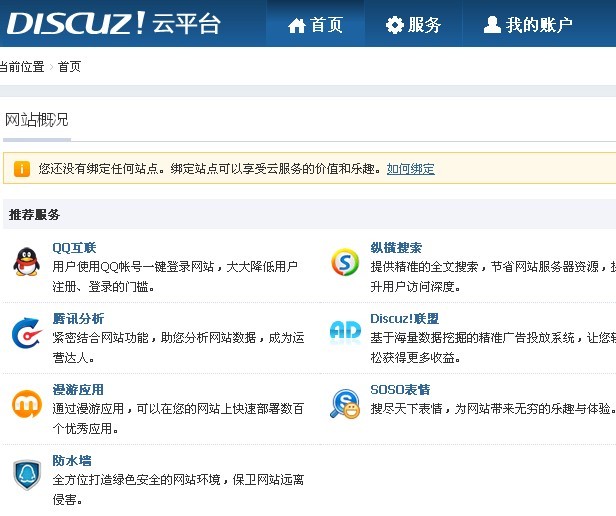Open the 首页 navigation tab
Image resolution: width=616 pixels, height=516 pixels.
tap(315, 25)
